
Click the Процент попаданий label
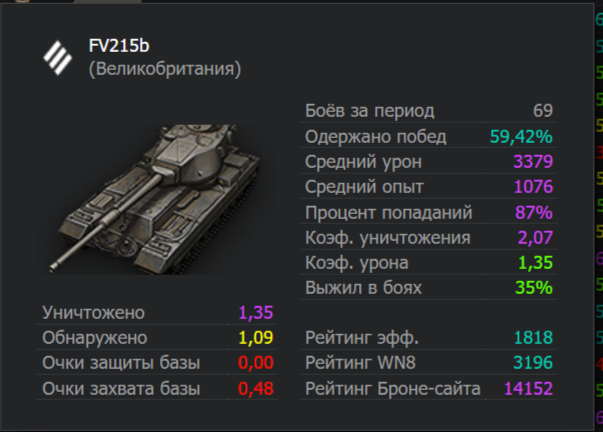click(388, 213)
